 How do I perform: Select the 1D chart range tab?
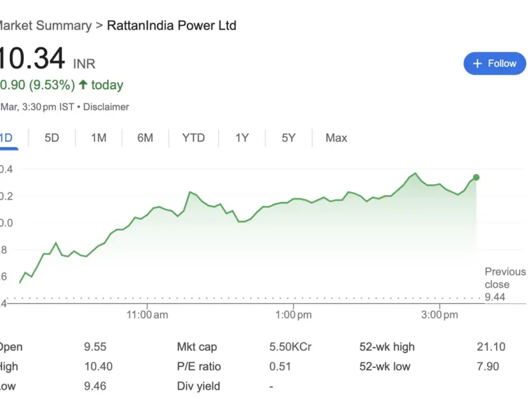click(x=5, y=138)
